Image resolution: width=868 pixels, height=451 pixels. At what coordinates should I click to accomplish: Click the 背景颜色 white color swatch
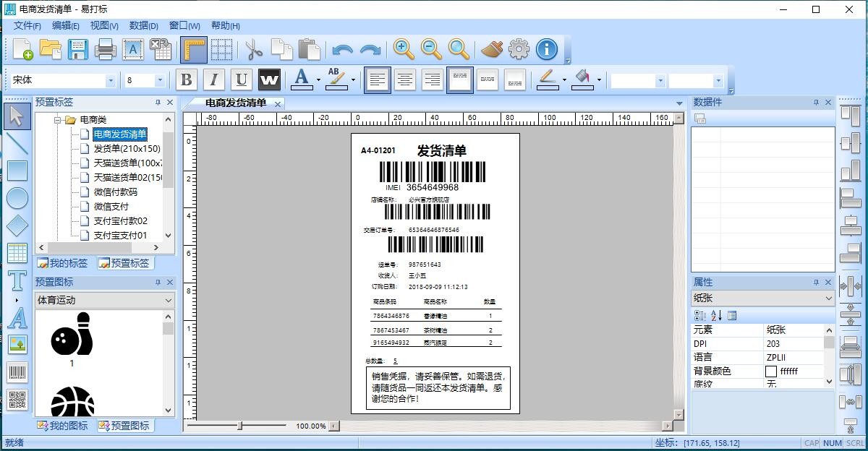pyautogui.click(x=771, y=371)
